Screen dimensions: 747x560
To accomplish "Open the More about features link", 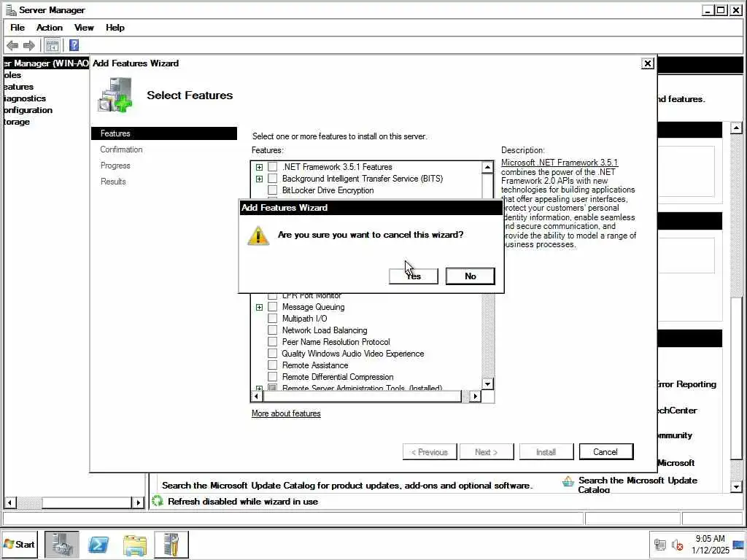I will tap(286, 413).
